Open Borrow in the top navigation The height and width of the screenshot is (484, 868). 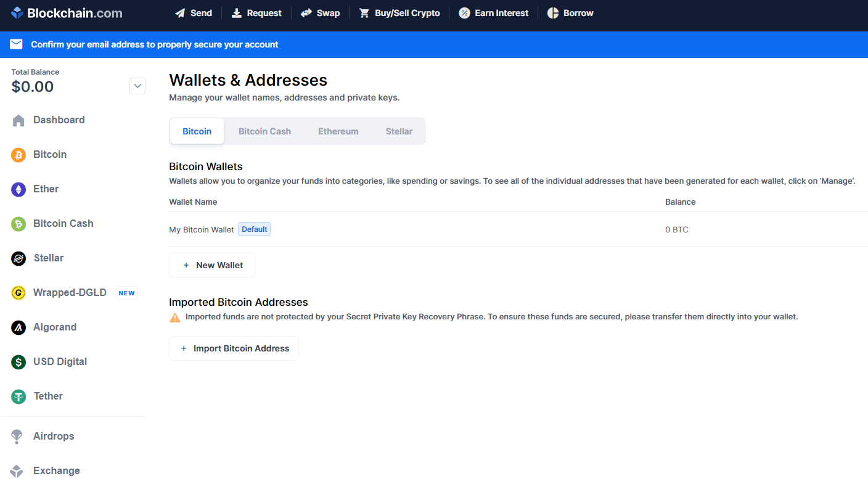click(x=570, y=13)
